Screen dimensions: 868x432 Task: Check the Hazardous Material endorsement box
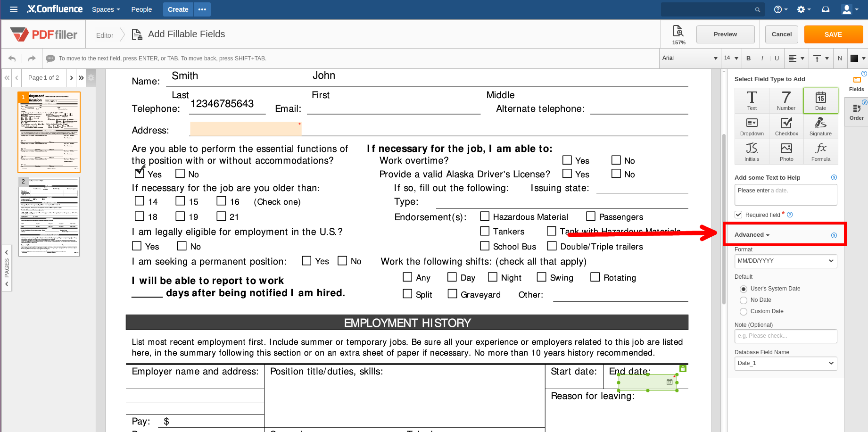[484, 216]
